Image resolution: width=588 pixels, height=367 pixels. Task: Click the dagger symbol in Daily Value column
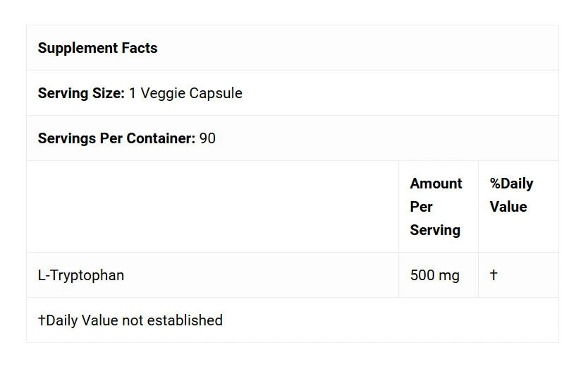coord(494,275)
